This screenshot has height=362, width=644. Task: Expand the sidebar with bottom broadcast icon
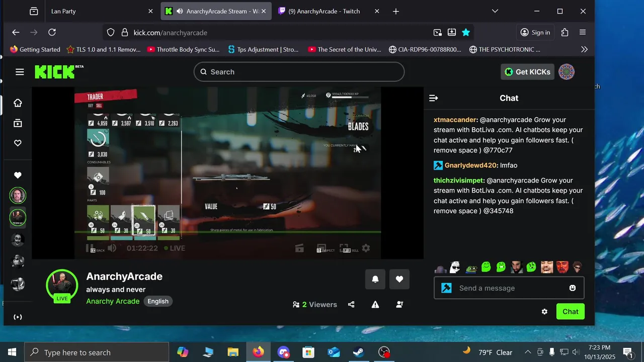coord(18,317)
